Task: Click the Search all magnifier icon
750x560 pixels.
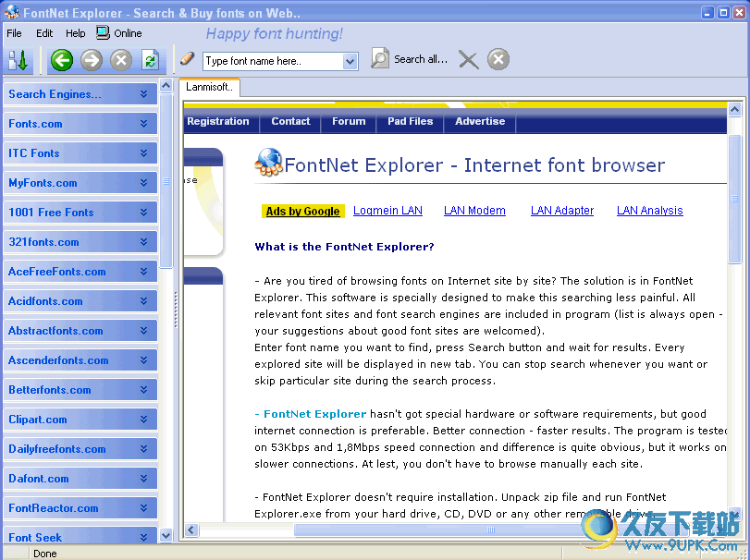Action: tap(380, 58)
